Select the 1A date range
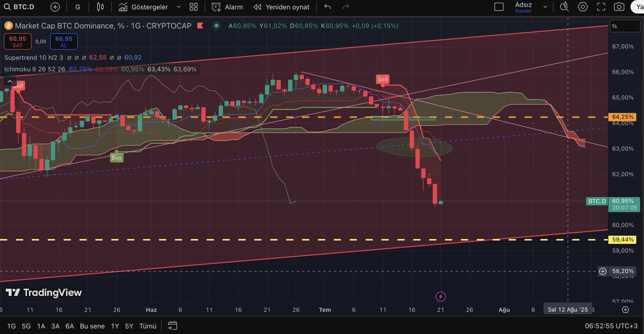 41,325
